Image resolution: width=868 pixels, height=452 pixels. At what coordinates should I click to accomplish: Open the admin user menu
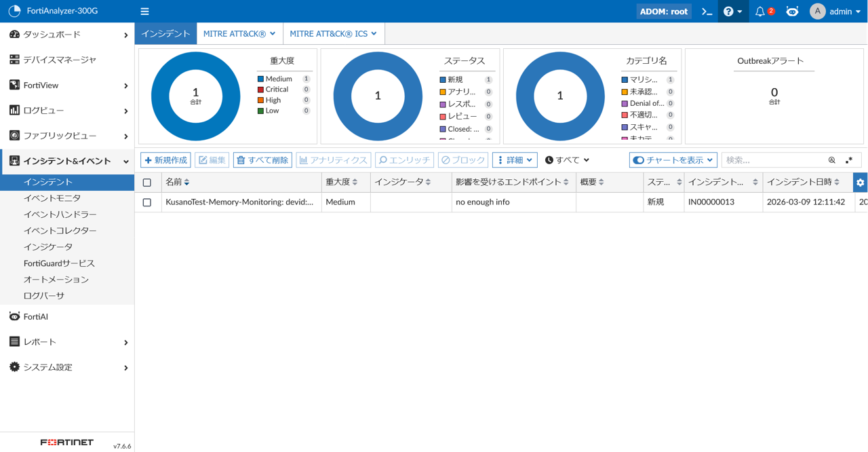point(836,12)
